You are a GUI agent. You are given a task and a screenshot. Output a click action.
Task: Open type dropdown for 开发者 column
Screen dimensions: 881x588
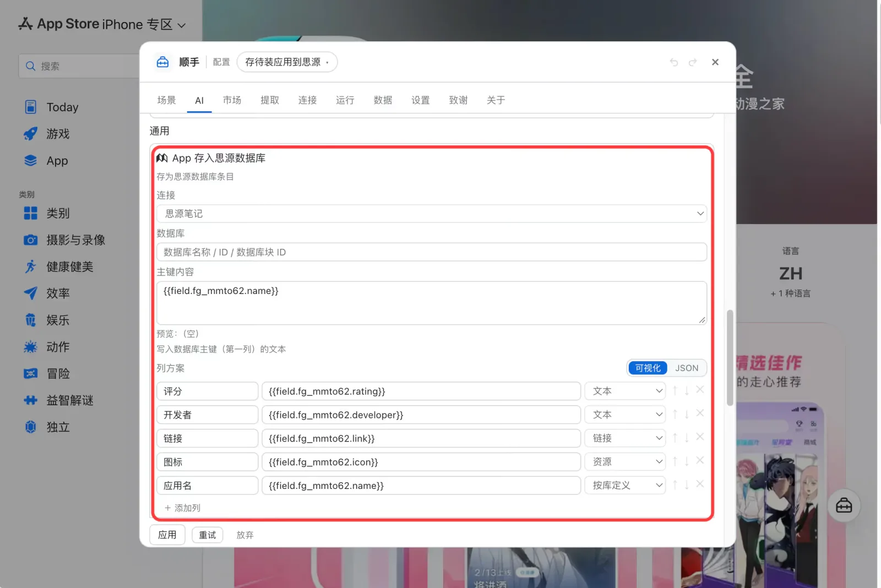(626, 415)
